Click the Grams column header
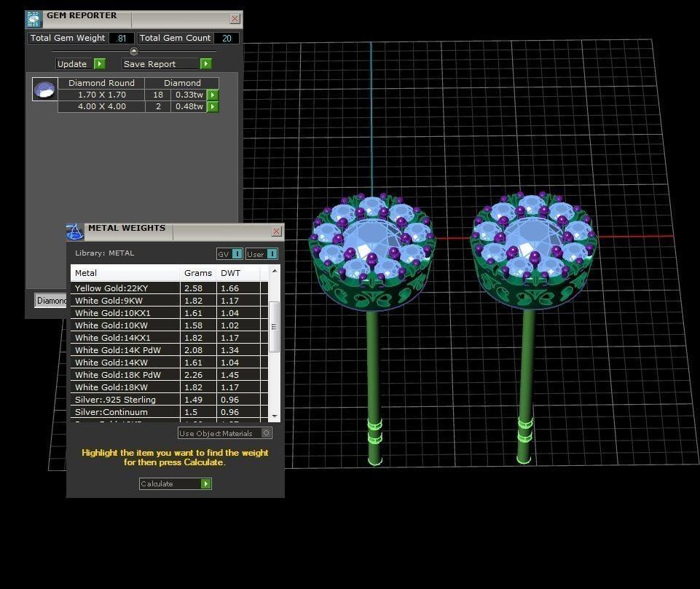Screen dimensions: 700x589 (x=198, y=273)
